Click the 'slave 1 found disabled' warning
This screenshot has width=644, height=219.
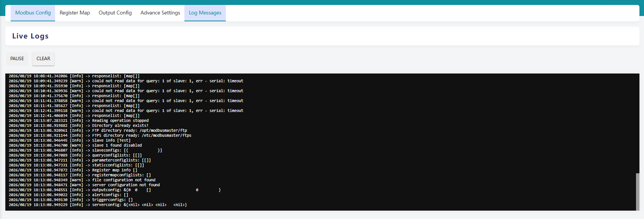[x=75, y=145]
